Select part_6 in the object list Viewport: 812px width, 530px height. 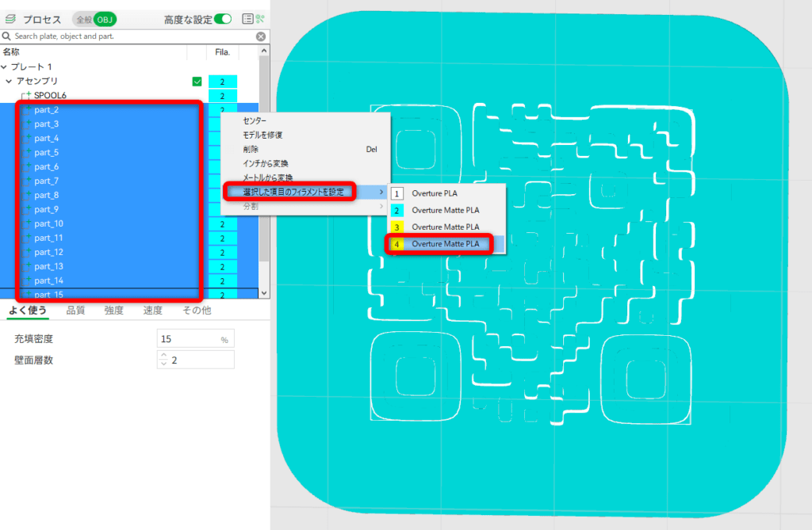46,166
